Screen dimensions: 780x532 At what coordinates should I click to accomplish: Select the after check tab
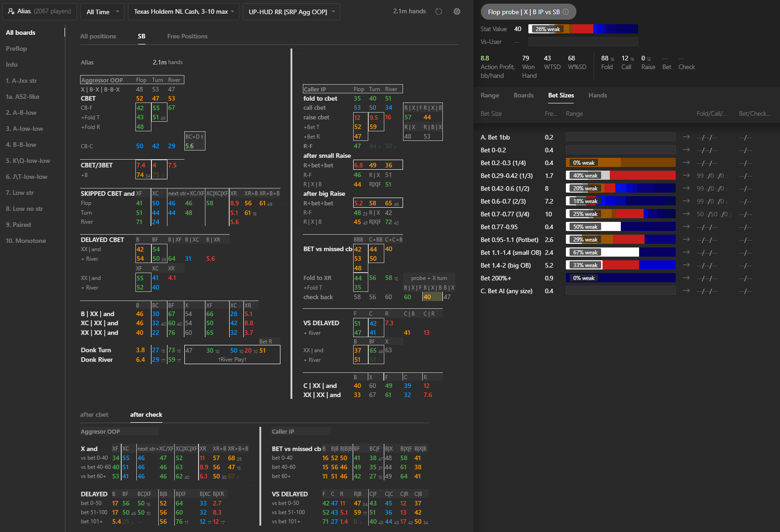tap(146, 414)
